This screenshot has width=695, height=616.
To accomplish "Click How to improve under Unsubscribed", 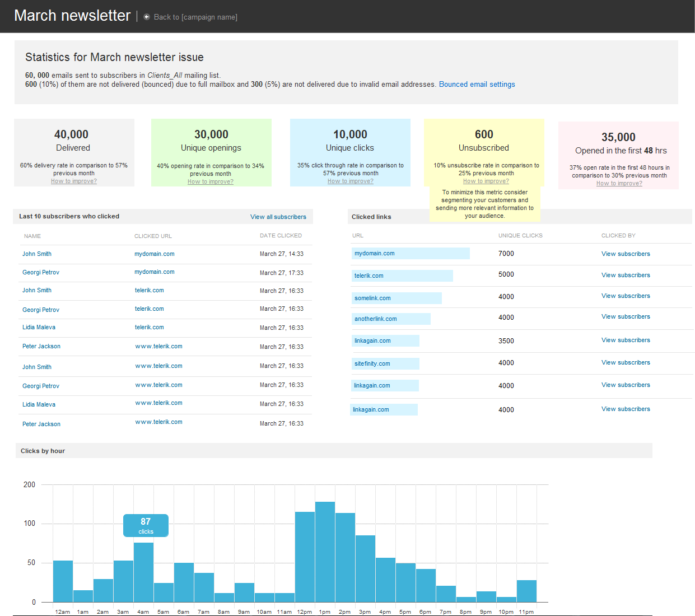I will [x=486, y=181].
